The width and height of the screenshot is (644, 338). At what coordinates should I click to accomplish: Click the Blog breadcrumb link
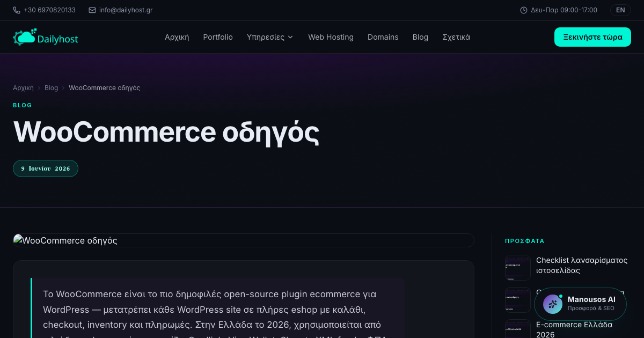pos(52,88)
